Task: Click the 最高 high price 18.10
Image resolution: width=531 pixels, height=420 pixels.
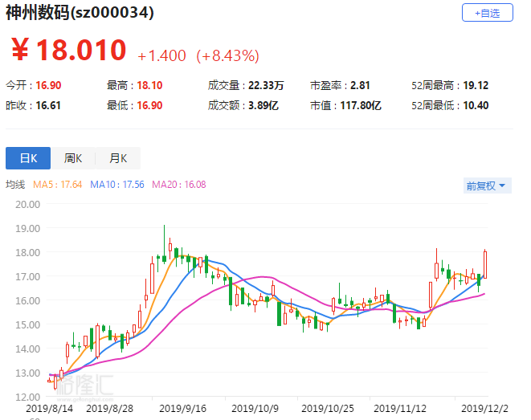Action: click(149, 85)
